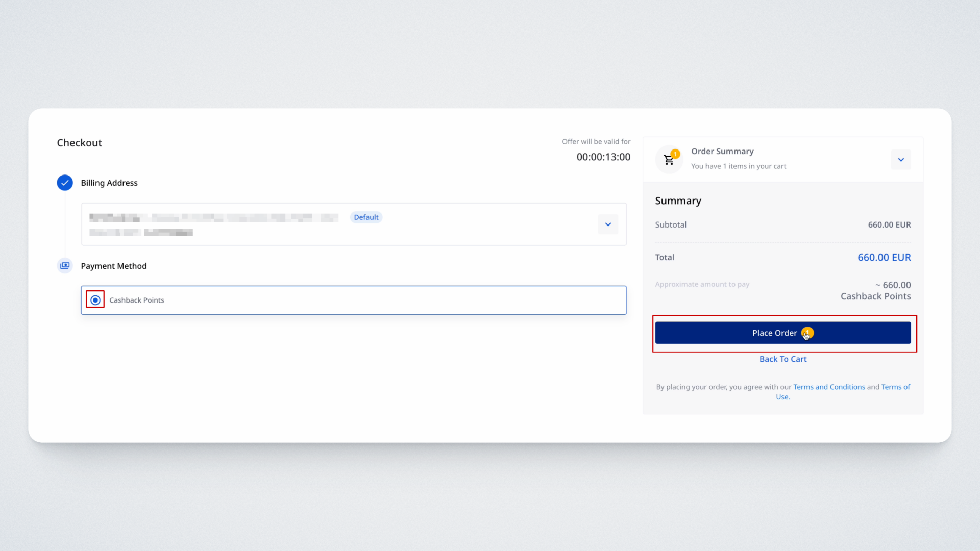
Task: Click the Payment Method step icon
Action: [x=65, y=266]
